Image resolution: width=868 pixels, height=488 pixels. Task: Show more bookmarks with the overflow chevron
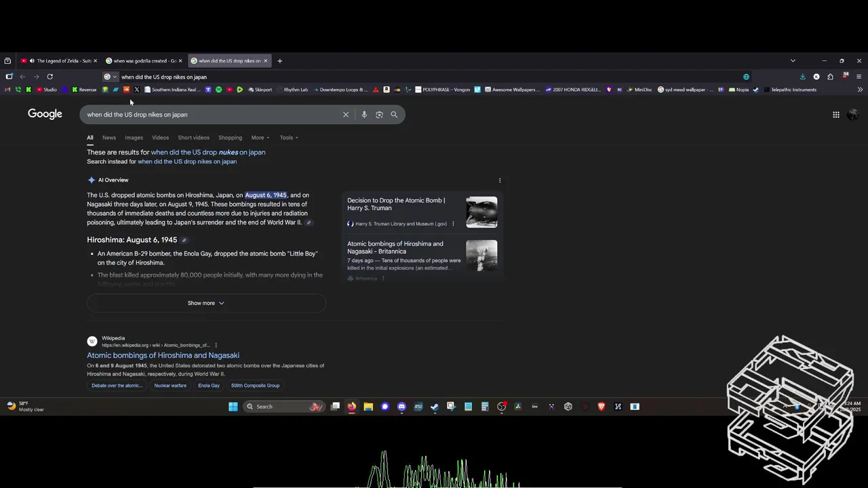[860, 89]
